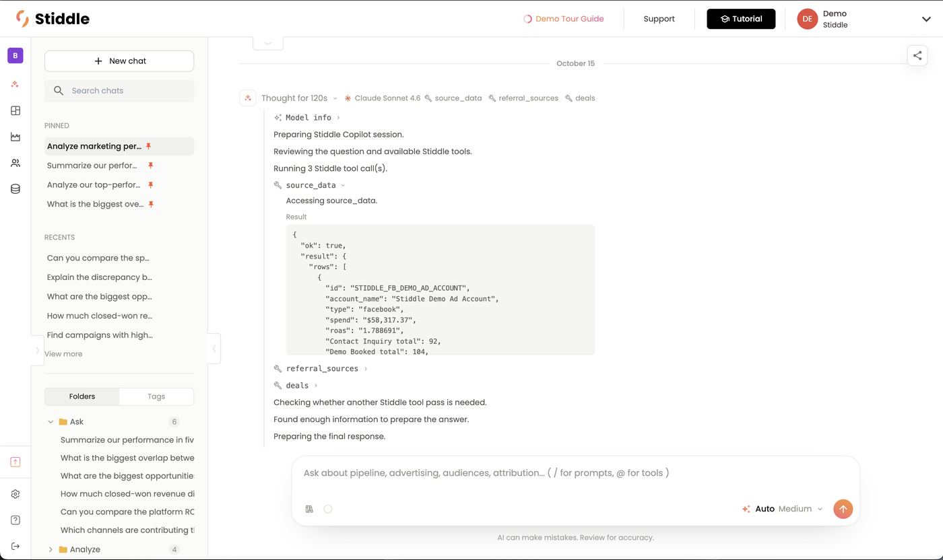Collapse the Ask folder
The height and width of the screenshot is (560, 943).
[51, 422]
